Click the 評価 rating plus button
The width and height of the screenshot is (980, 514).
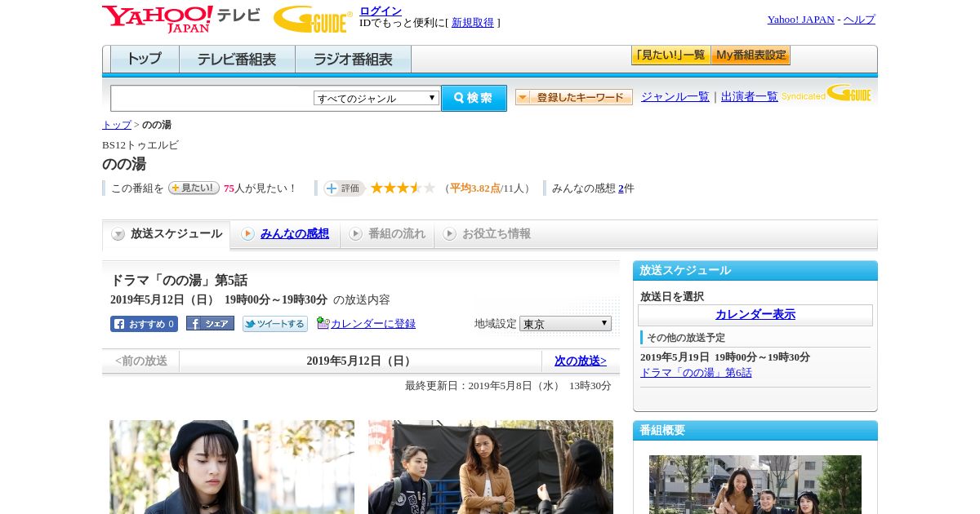point(343,188)
